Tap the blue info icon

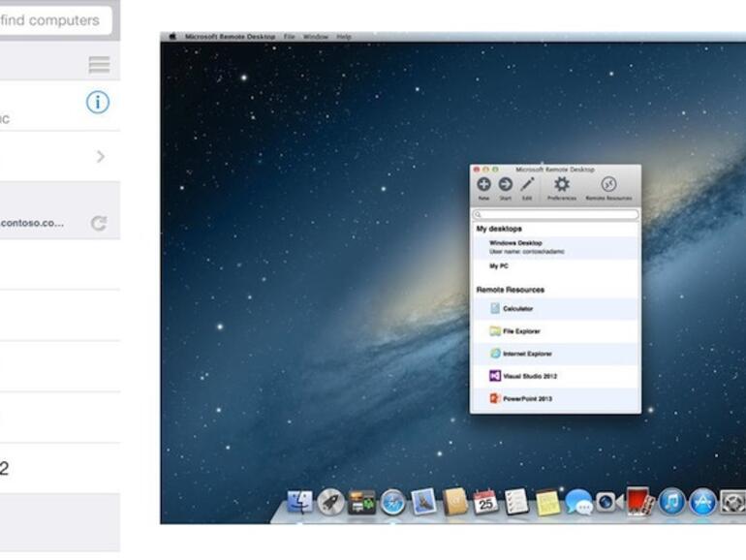click(x=98, y=103)
